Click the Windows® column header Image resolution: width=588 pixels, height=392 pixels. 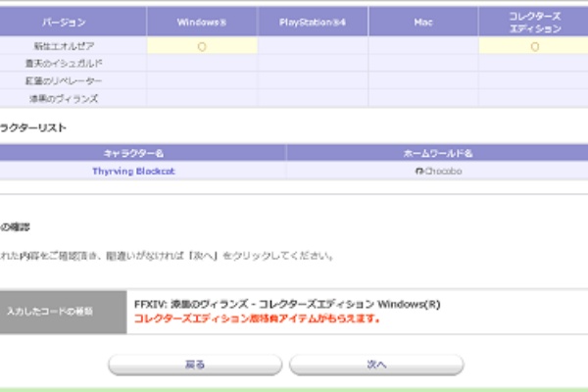(202, 23)
